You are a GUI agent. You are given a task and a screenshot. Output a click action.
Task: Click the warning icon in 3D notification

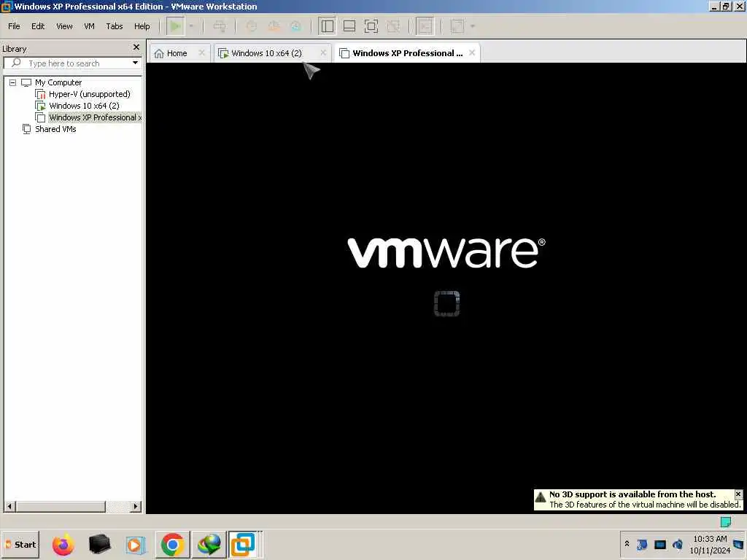point(541,498)
